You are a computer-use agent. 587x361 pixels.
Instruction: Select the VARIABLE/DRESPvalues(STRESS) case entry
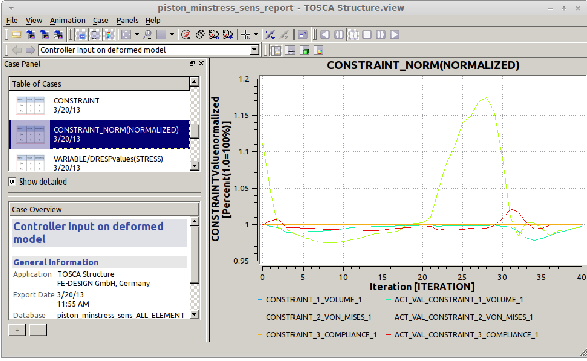pyautogui.click(x=99, y=161)
